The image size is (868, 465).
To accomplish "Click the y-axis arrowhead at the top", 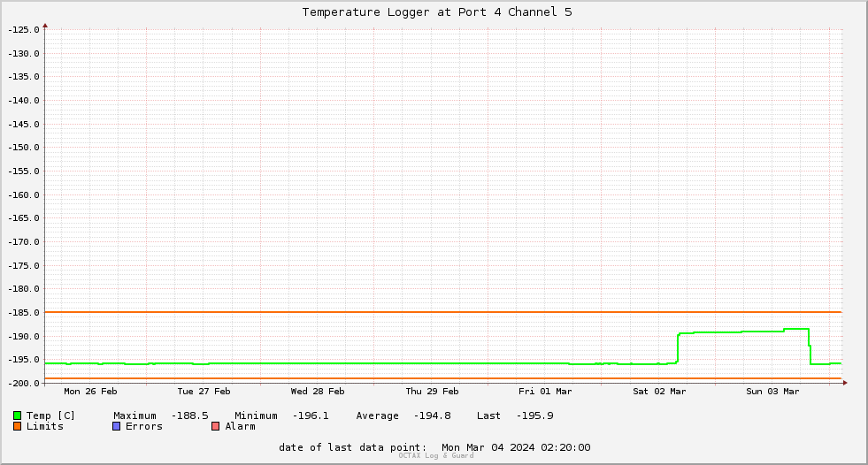I will tap(45, 26).
